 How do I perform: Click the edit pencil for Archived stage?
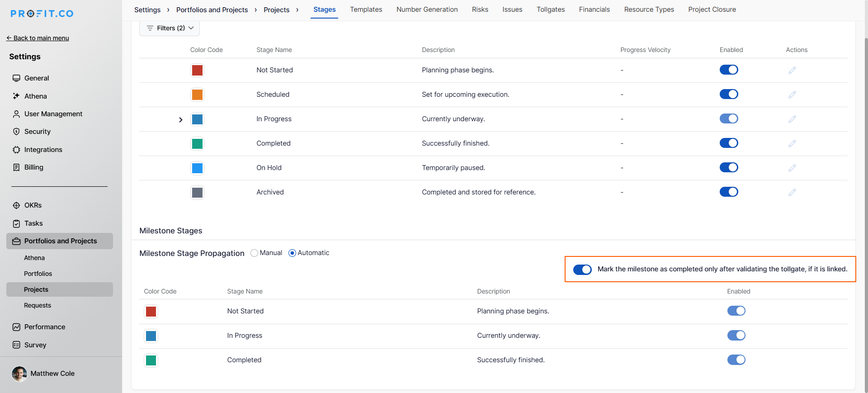click(x=792, y=192)
